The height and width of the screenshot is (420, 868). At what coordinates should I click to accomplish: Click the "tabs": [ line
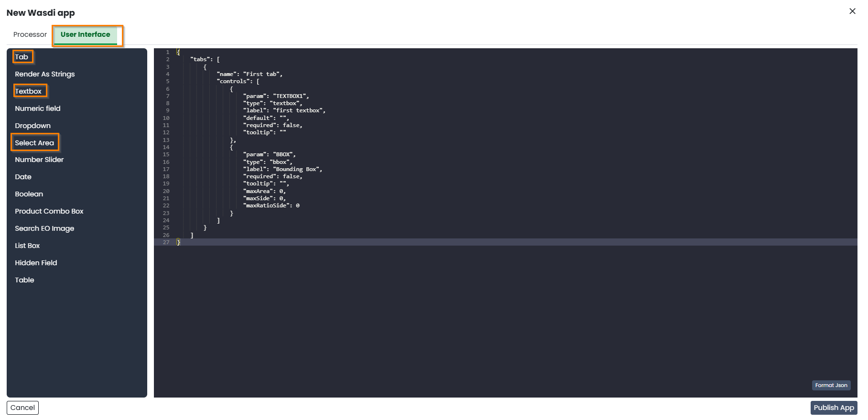coord(205,59)
